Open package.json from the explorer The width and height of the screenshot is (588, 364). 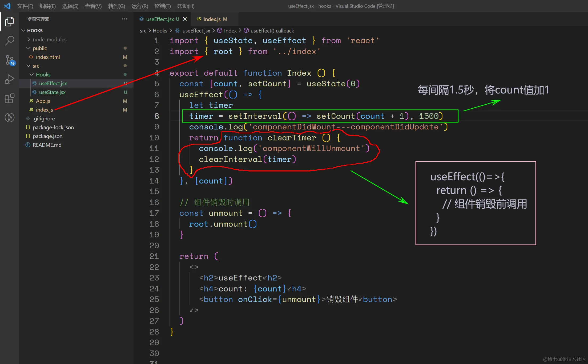click(47, 136)
